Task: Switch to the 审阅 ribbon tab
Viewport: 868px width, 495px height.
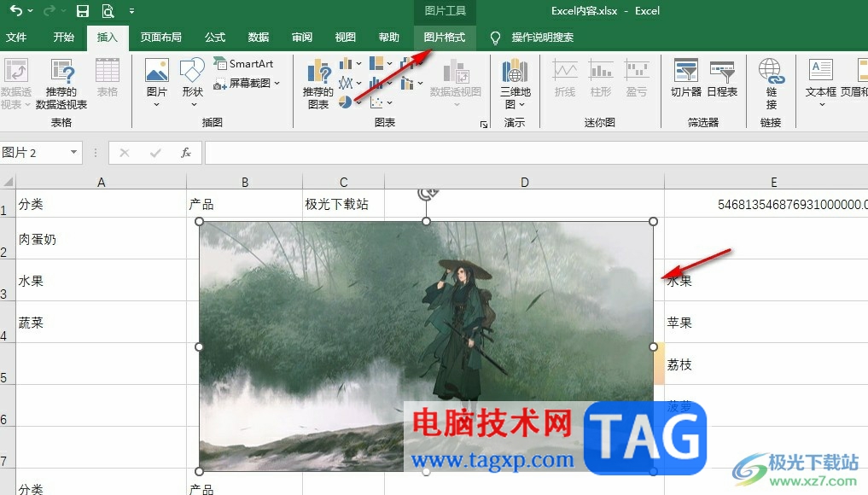Action: 301,37
